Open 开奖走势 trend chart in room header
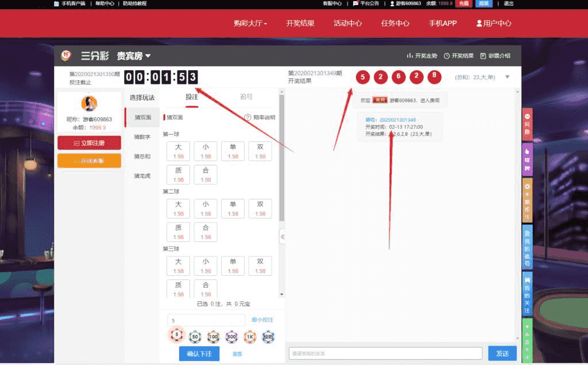Image resolution: width=588 pixels, height=365 pixels. (422, 56)
